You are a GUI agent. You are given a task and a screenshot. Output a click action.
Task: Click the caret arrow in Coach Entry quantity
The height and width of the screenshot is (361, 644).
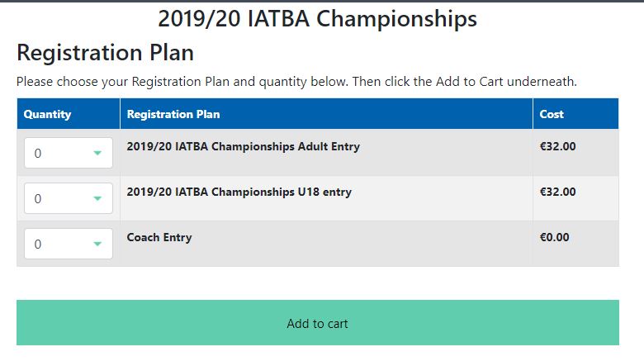coord(97,245)
